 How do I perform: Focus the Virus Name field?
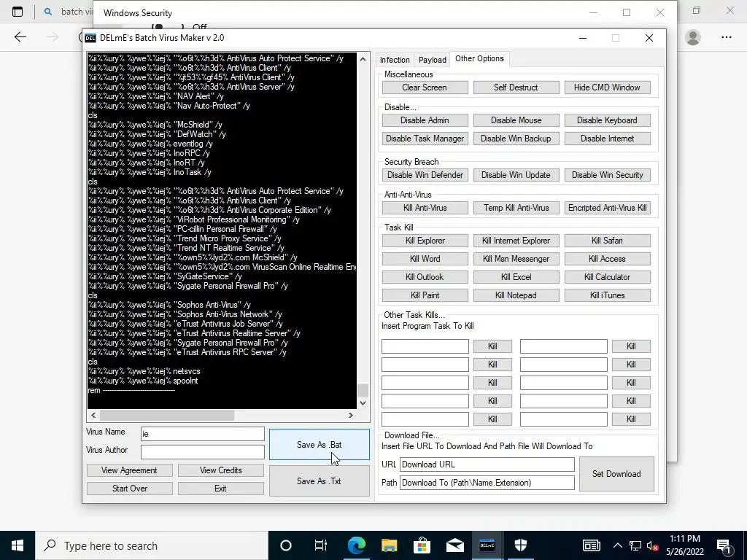203,434
